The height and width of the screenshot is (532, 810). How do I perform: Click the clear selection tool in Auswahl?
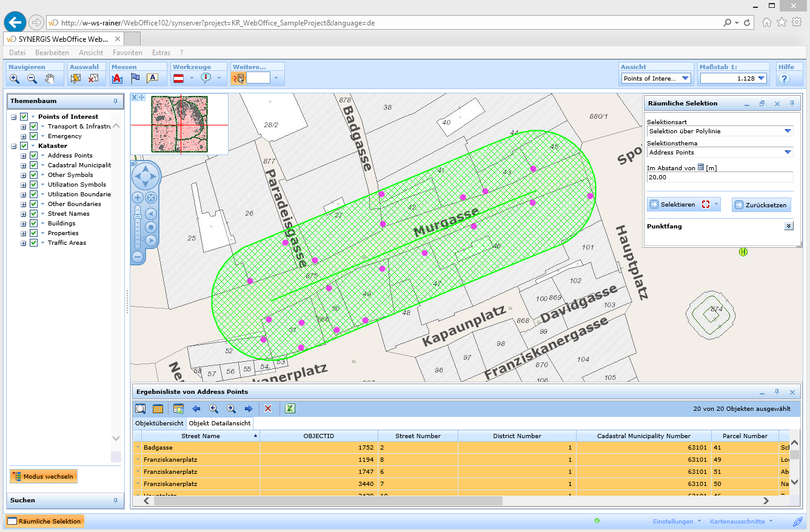[x=93, y=78]
